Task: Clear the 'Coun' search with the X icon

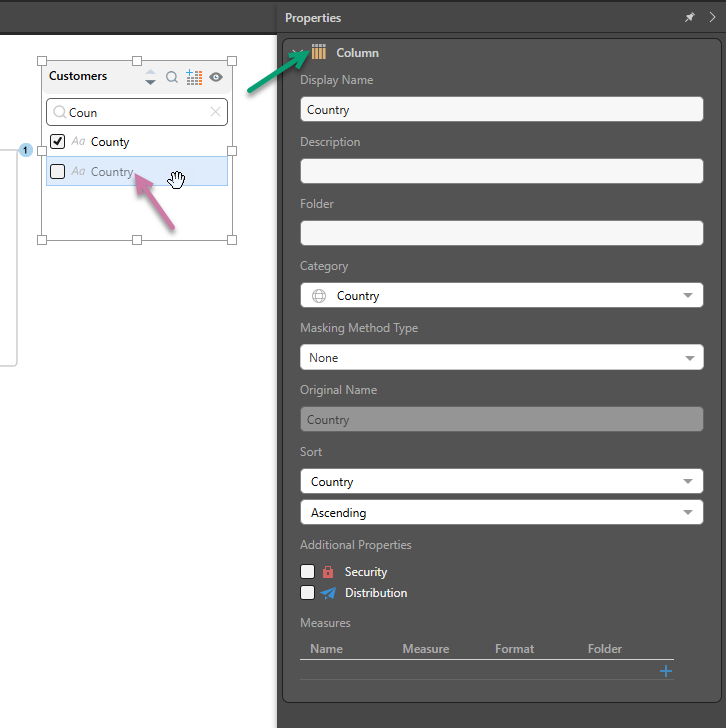Action: coord(215,112)
